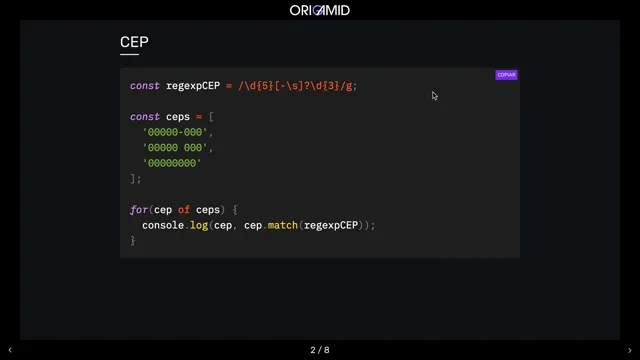Click the string '00000000'

(172, 163)
